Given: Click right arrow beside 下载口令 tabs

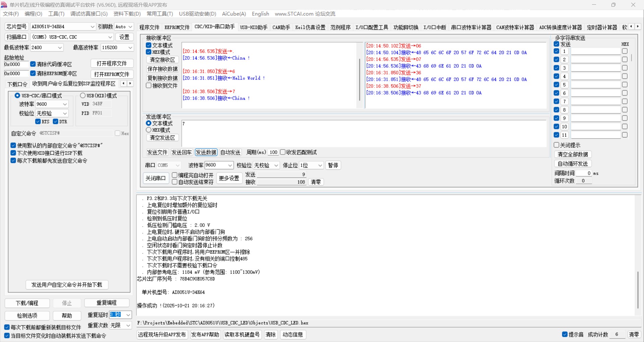Looking at the screenshot, I should pos(130,83).
